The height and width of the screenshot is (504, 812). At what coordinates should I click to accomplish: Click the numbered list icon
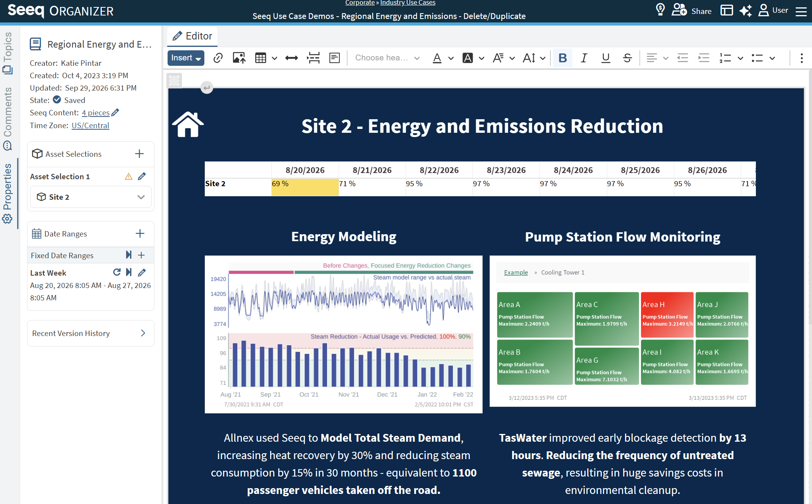coord(725,58)
